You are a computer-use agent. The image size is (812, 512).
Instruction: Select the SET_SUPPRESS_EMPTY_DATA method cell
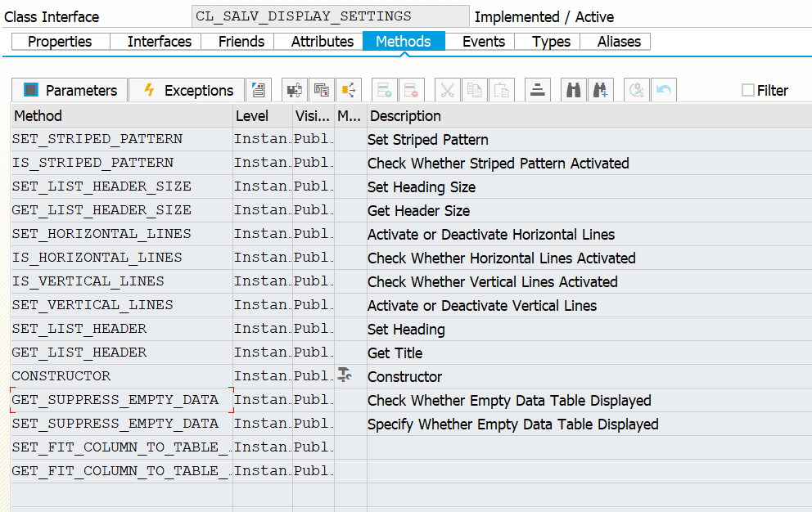click(122, 424)
